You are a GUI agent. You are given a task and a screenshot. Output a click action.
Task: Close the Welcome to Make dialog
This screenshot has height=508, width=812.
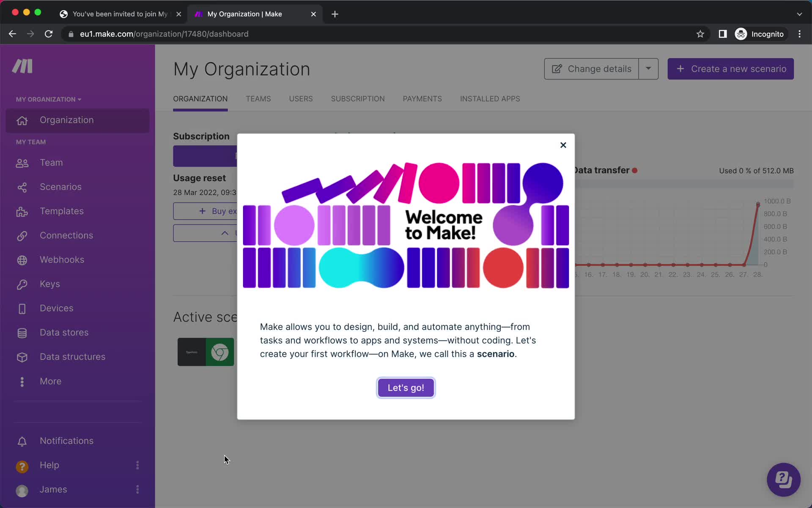click(x=563, y=145)
